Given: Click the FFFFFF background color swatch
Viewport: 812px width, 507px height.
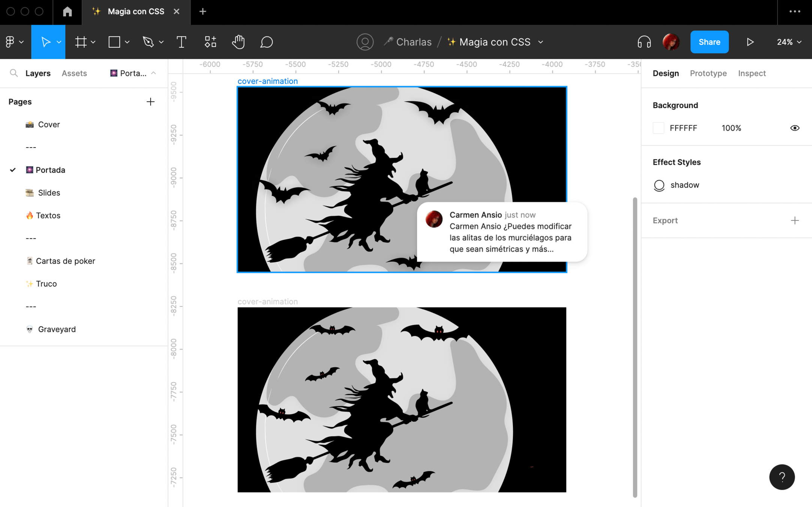Looking at the screenshot, I should point(659,128).
